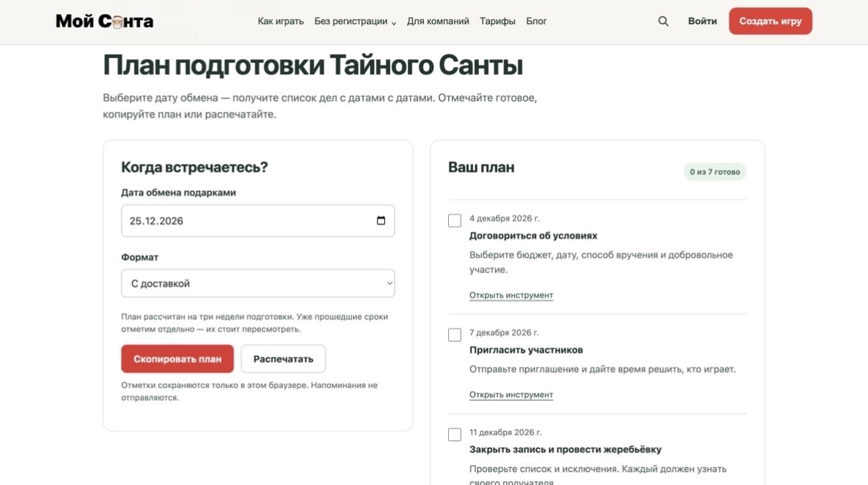The image size is (868, 485).
Task: Click the Дата обмена подарками label
Action: 178,192
